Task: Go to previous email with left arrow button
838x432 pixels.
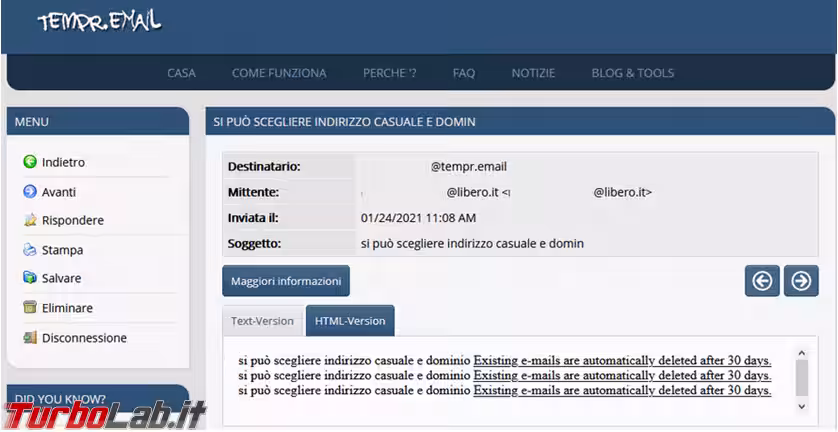Action: pyautogui.click(x=762, y=281)
